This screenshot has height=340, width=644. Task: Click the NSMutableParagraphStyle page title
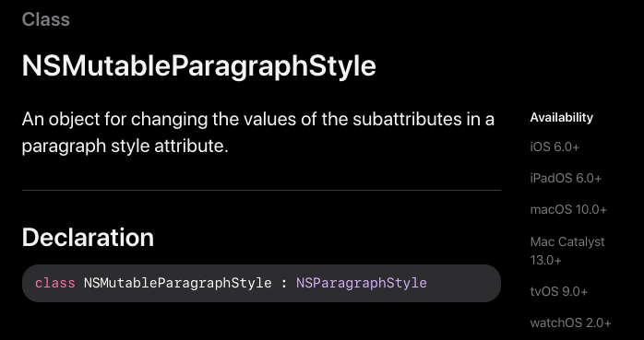[x=198, y=66]
